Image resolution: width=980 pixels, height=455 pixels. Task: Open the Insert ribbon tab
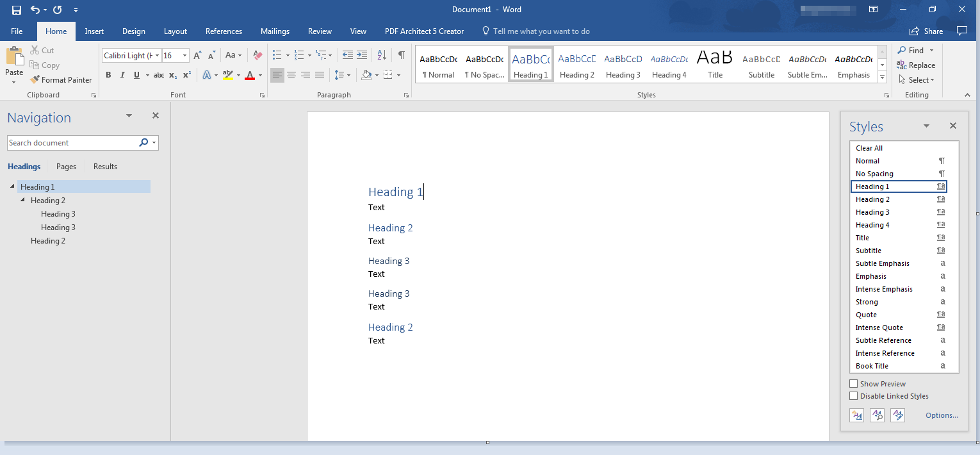point(94,31)
